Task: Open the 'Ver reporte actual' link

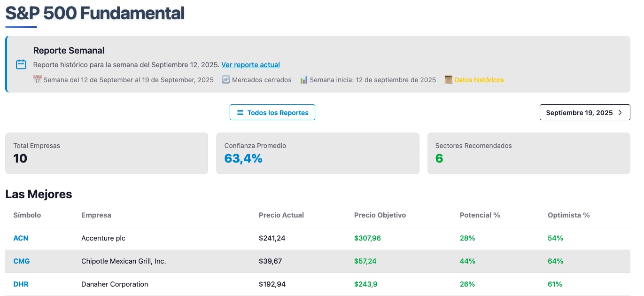Action: [250, 65]
